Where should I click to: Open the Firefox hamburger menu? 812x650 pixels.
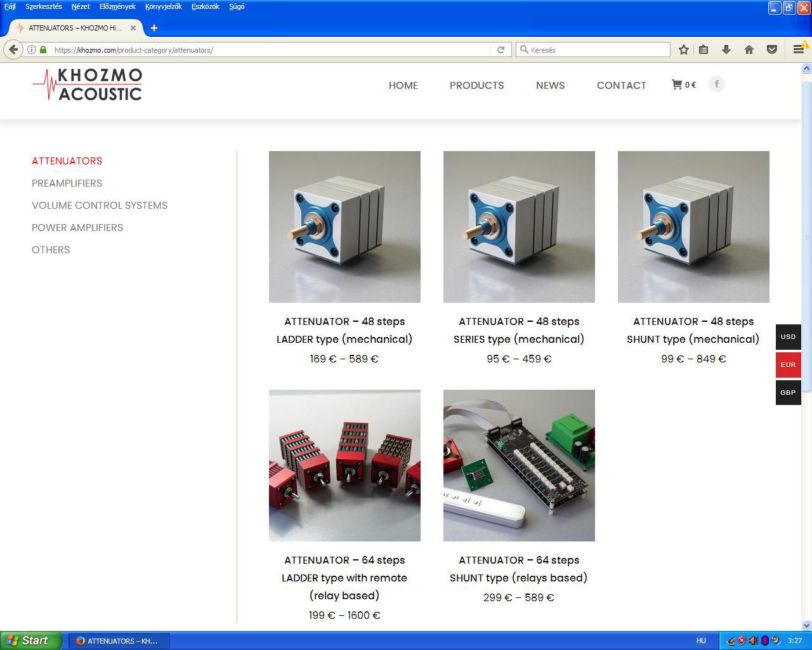tap(799, 50)
